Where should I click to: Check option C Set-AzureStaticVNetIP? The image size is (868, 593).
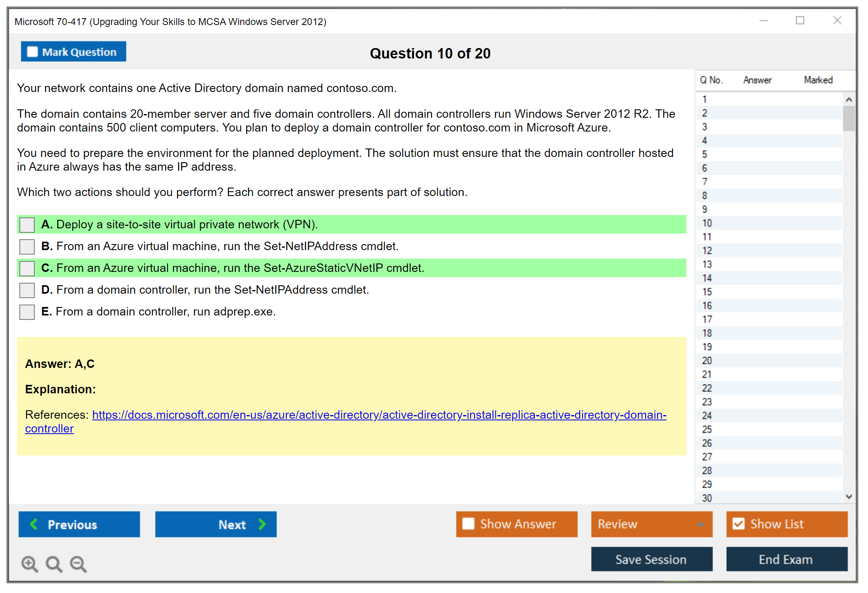coord(27,268)
